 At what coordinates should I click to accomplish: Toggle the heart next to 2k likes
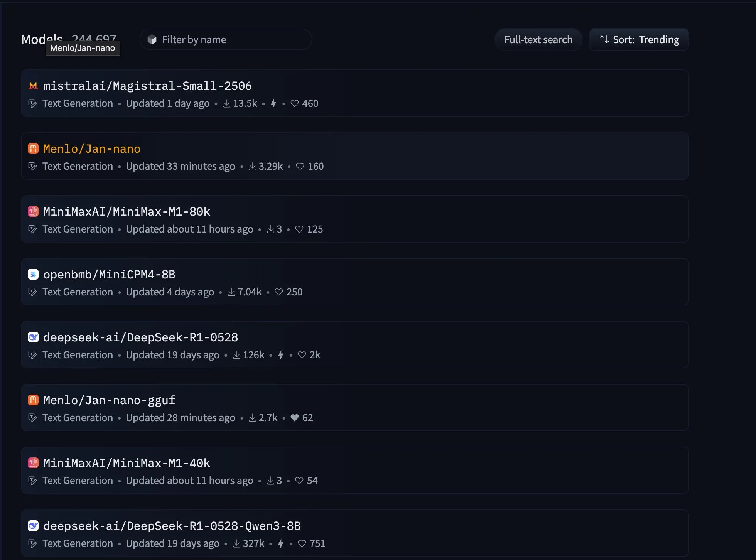coord(302,355)
